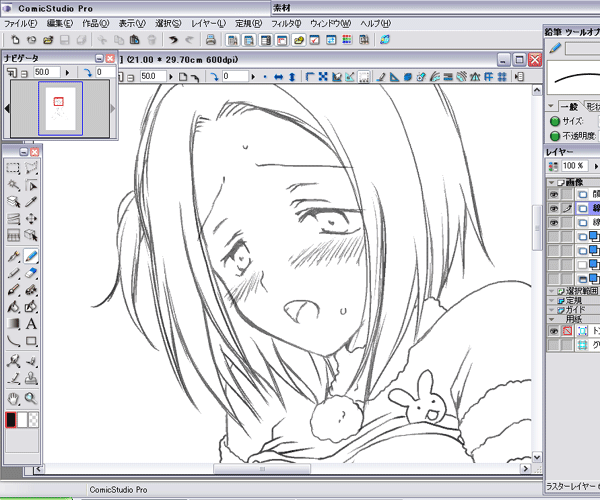Open the 編集(E) menu
This screenshot has height=500, width=600.
[60, 23]
